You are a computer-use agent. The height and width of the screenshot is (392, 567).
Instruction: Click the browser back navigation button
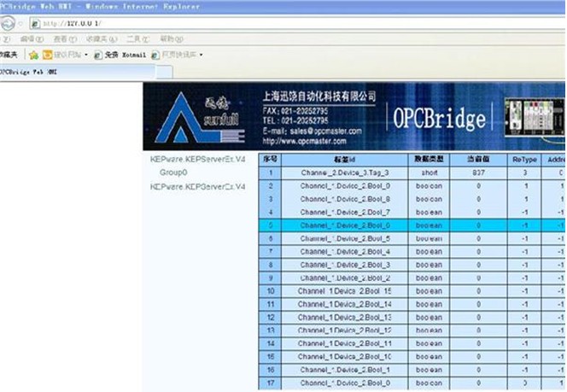[x=6, y=23]
